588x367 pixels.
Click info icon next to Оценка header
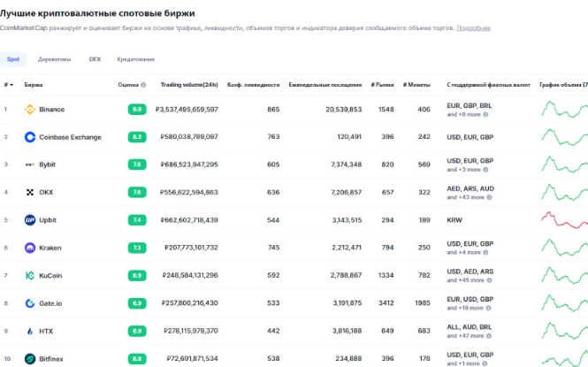143,85
